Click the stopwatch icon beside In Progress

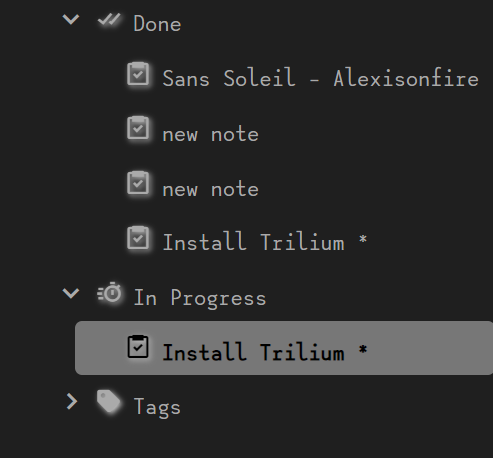[x=109, y=293]
